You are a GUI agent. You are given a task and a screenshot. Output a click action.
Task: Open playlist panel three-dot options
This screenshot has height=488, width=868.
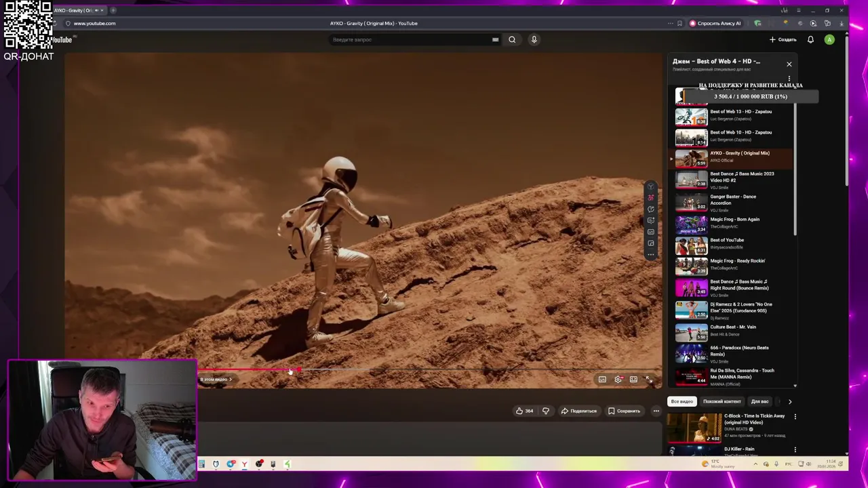789,79
